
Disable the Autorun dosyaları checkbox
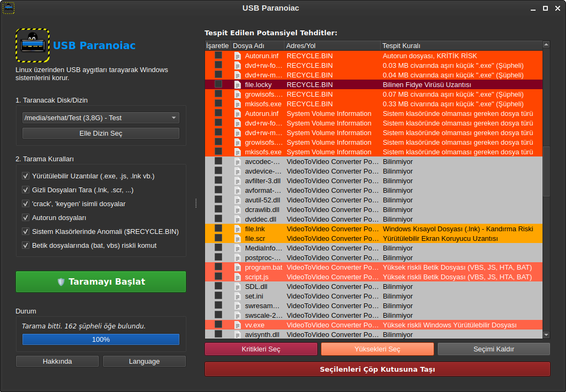point(26,218)
